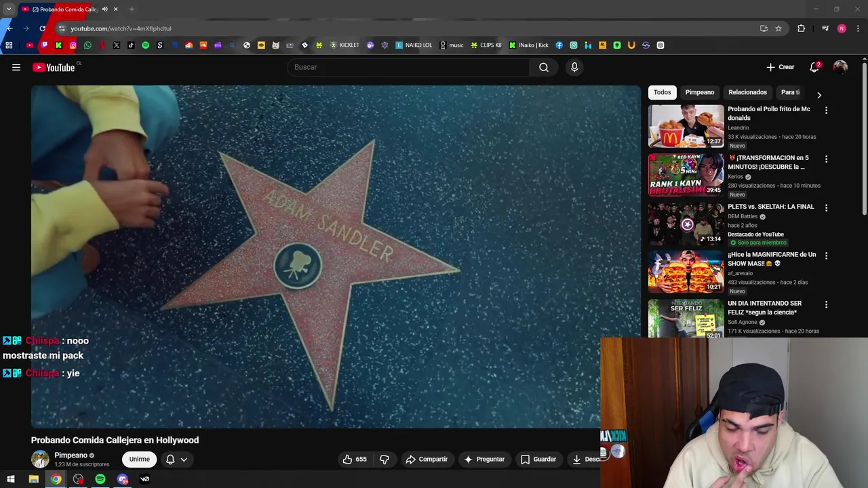This screenshot has height=488, width=868.
Task: Open the Windows Start menu
Action: pos(11,479)
